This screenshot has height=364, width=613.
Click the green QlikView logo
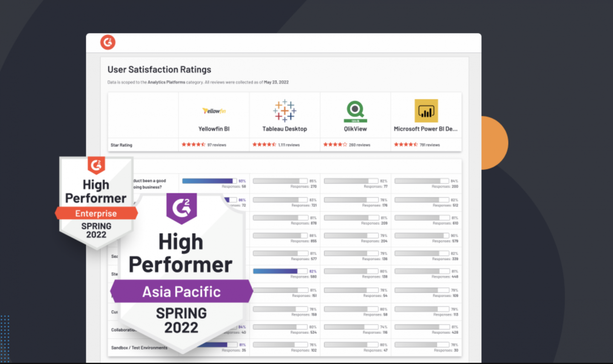coord(355,111)
